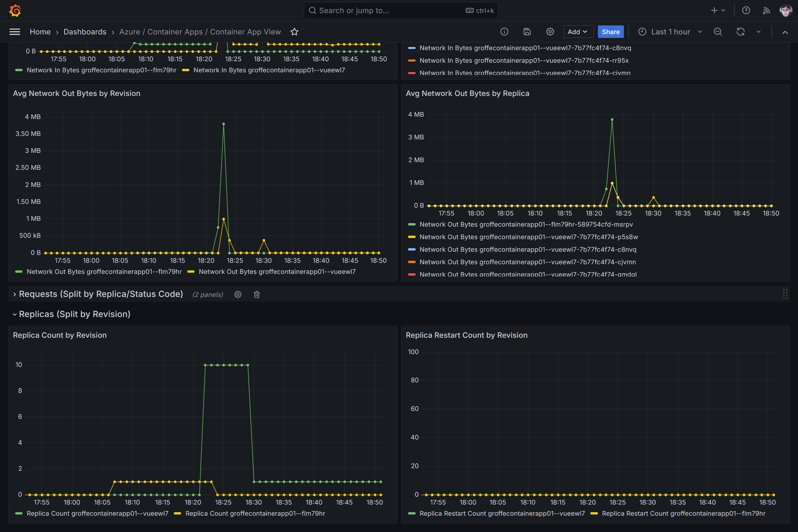Toggle vueewl7 series in Replica Count legend

point(97,513)
